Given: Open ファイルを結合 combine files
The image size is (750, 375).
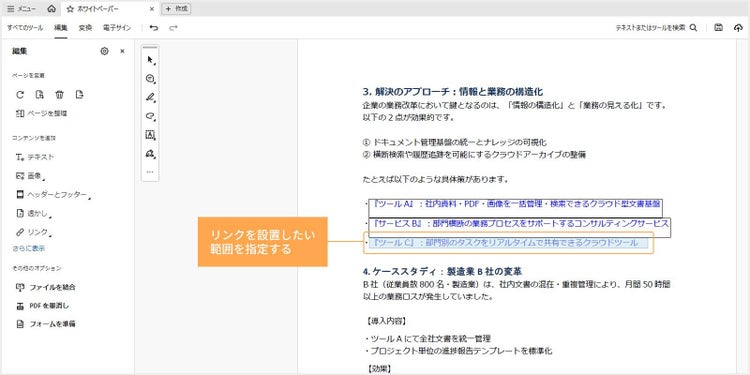Looking at the screenshot, I should pyautogui.click(x=45, y=287).
